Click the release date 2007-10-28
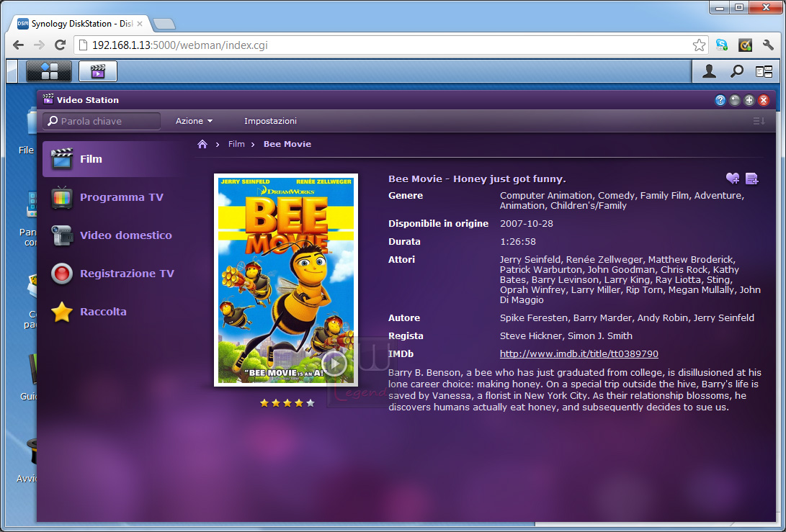 (x=527, y=223)
